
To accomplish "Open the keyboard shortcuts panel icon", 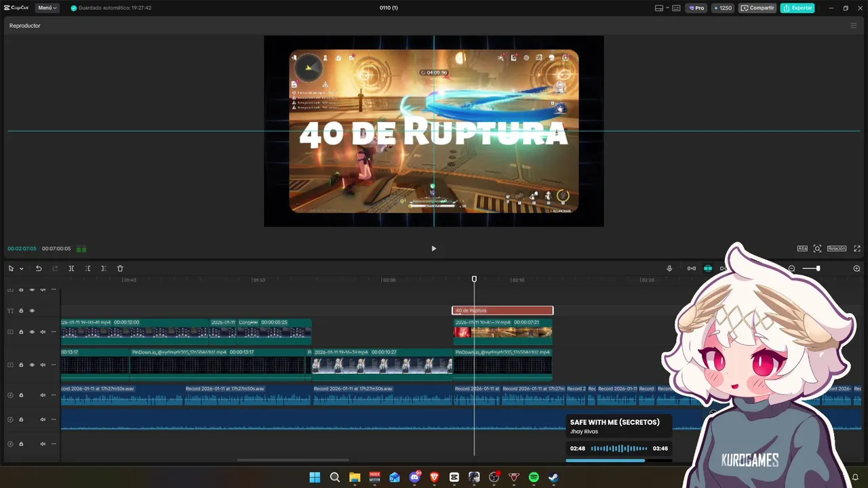I will (x=676, y=8).
